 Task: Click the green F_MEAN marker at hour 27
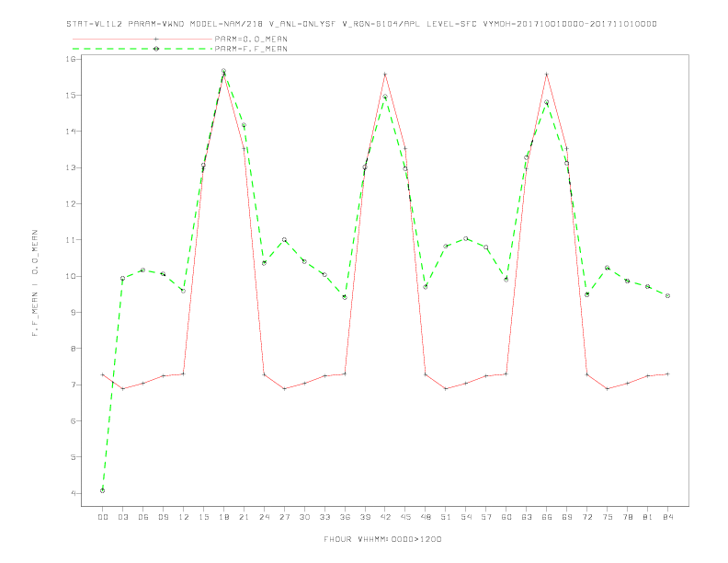tap(284, 240)
